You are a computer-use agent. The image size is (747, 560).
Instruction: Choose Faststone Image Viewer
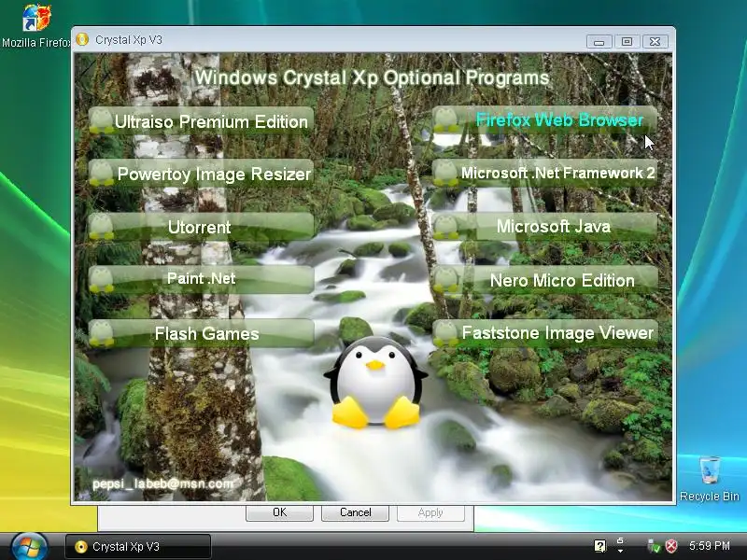click(545, 333)
